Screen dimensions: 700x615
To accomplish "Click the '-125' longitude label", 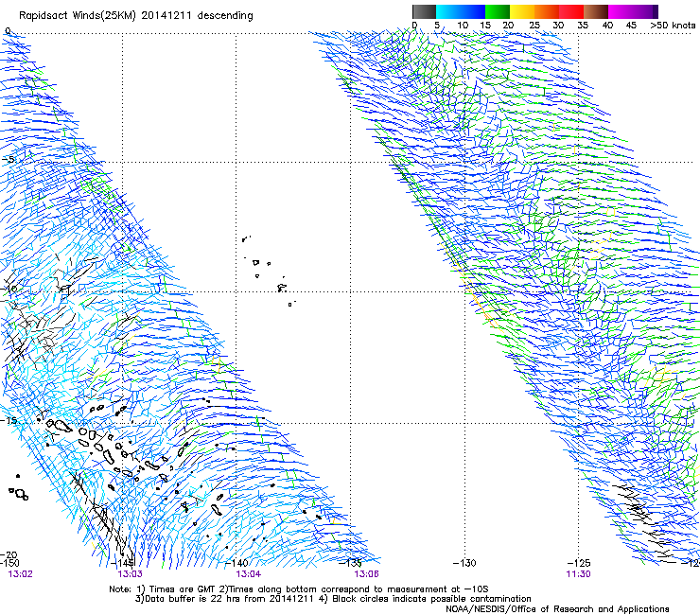I will coord(579,563).
